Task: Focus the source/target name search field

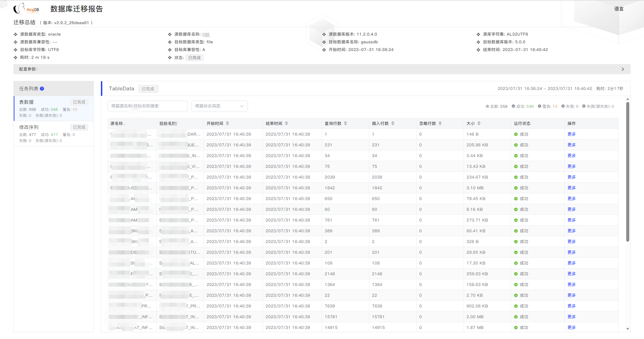Action: point(147,106)
